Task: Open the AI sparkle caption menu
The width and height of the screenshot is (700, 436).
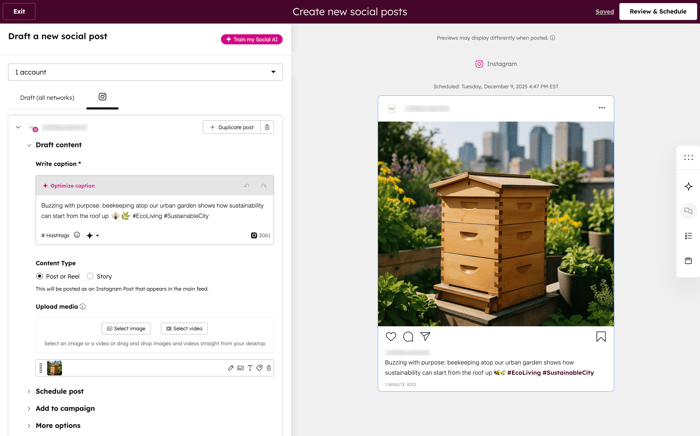Action: tap(92, 235)
